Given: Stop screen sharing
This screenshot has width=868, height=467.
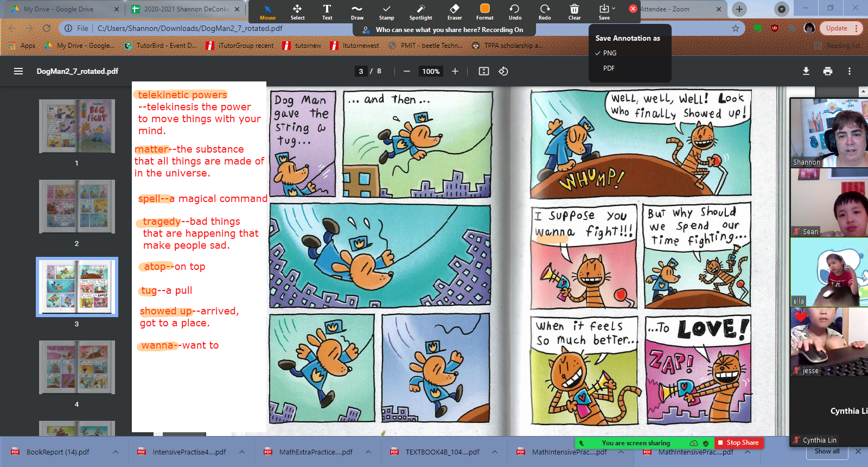Looking at the screenshot, I should tap(738, 443).
